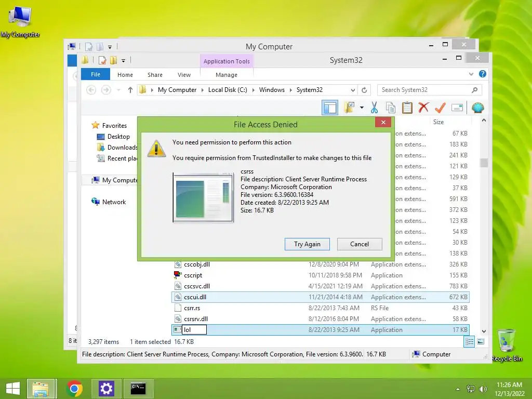Click Local Disk (C:) breadcrumb
The width and height of the screenshot is (532, 399).
pyautogui.click(x=228, y=90)
